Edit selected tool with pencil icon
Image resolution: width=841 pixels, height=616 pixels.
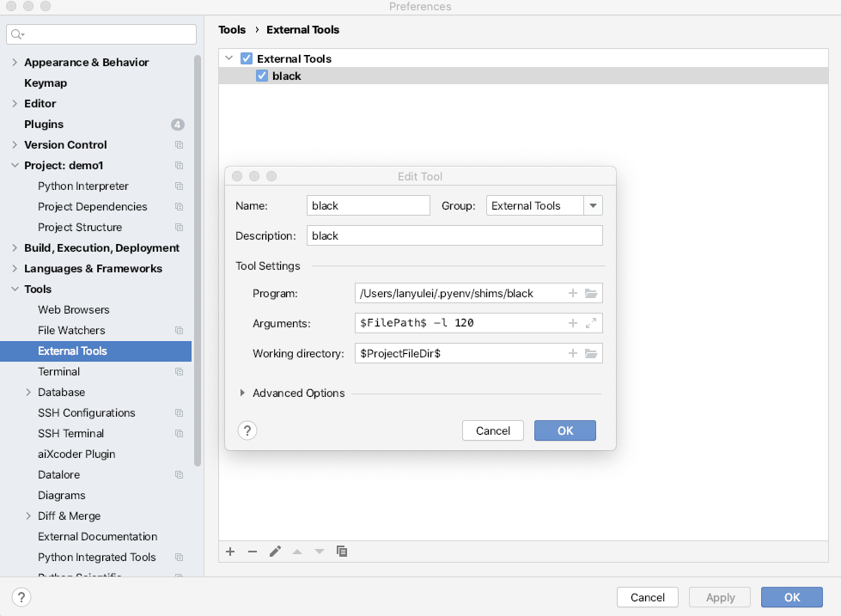275,552
